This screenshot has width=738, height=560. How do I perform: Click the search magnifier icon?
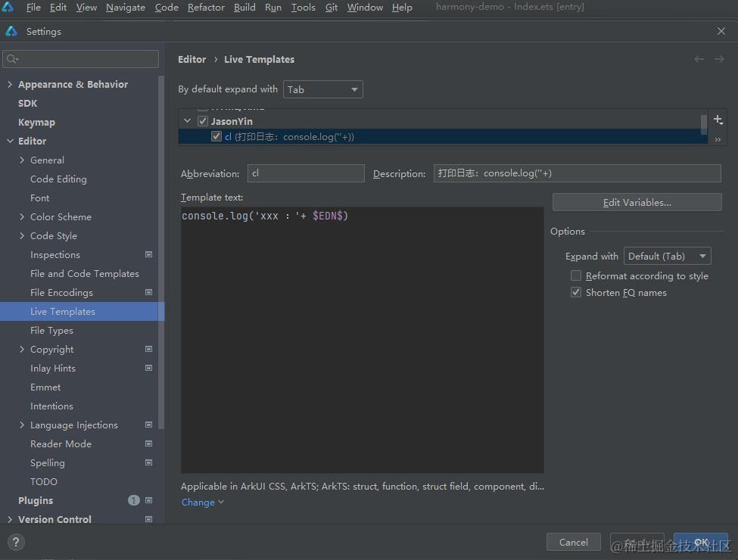(x=12, y=59)
